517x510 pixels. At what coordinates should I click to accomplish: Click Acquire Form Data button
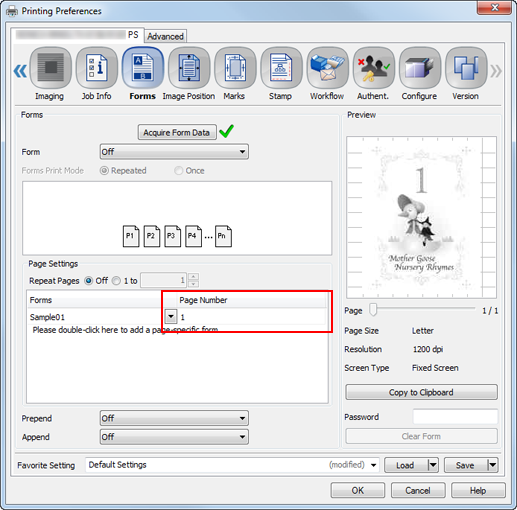(x=177, y=132)
